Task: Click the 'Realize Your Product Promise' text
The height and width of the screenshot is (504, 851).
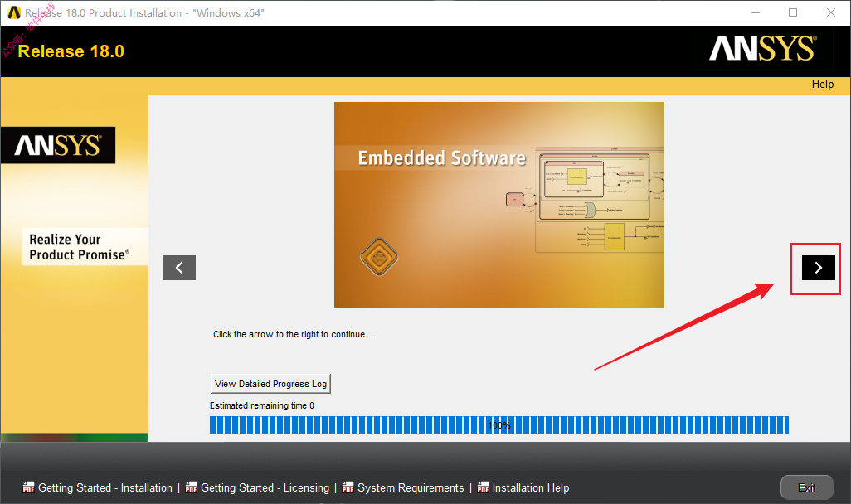Action: pyautogui.click(x=80, y=247)
